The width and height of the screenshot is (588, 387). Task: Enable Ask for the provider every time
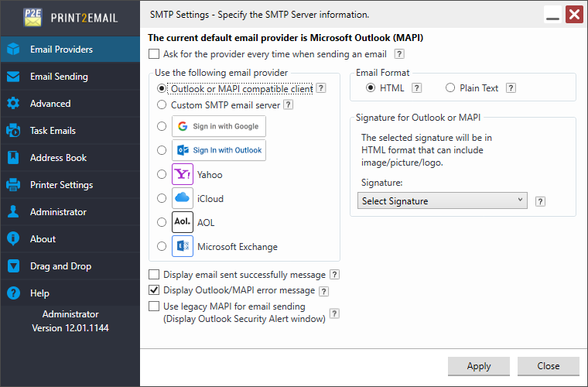coord(154,54)
